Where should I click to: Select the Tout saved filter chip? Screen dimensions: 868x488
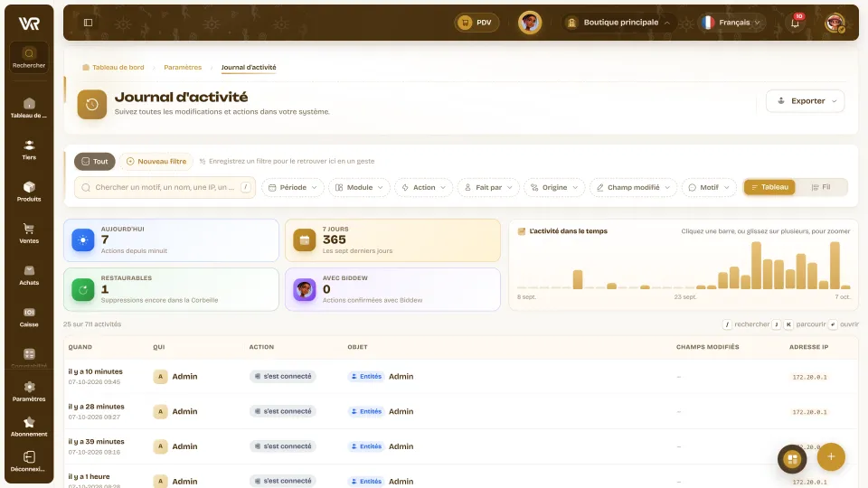95,161
